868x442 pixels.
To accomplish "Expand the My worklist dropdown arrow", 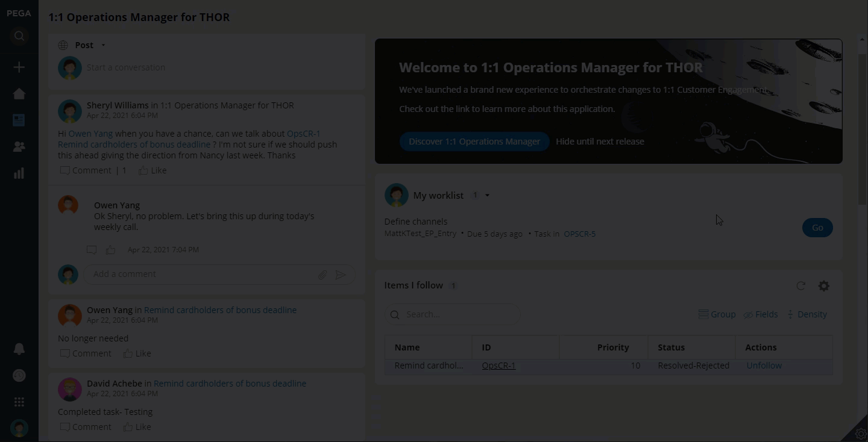I will click(x=487, y=196).
